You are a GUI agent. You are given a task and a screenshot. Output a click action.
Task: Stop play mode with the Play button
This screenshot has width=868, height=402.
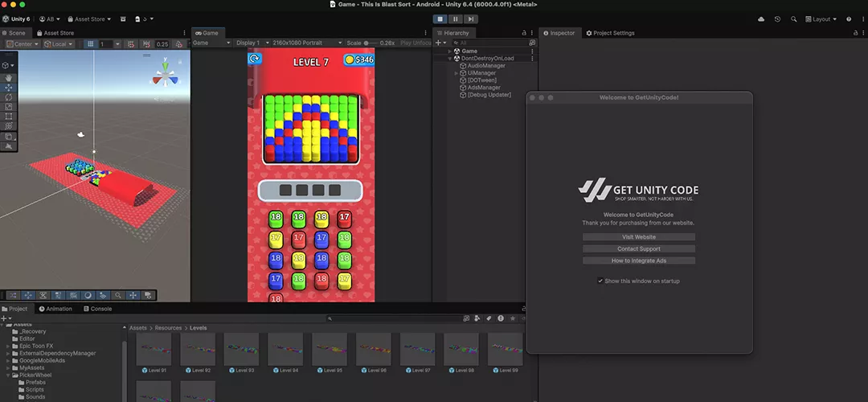click(x=440, y=18)
